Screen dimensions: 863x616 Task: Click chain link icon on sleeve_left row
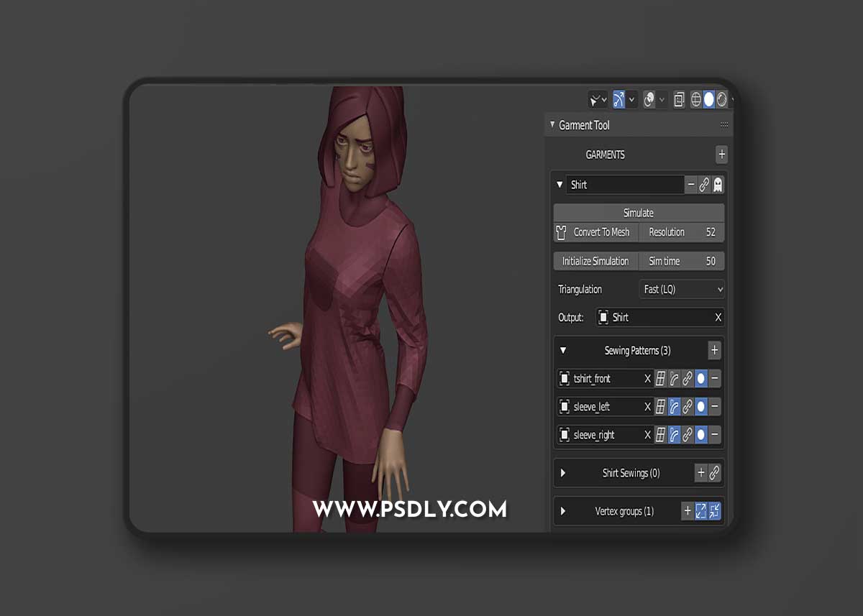coord(688,407)
